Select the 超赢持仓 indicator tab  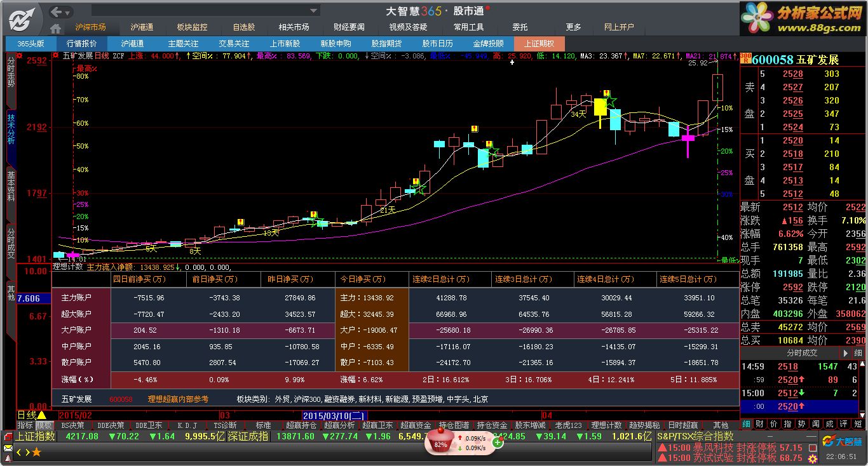pyautogui.click(x=301, y=425)
